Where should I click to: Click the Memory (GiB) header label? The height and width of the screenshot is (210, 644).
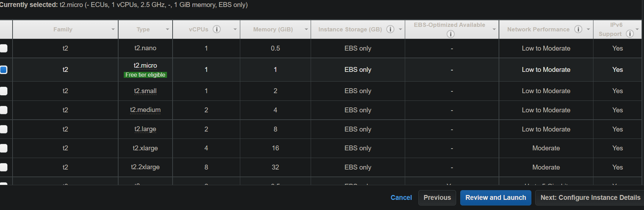point(273,29)
